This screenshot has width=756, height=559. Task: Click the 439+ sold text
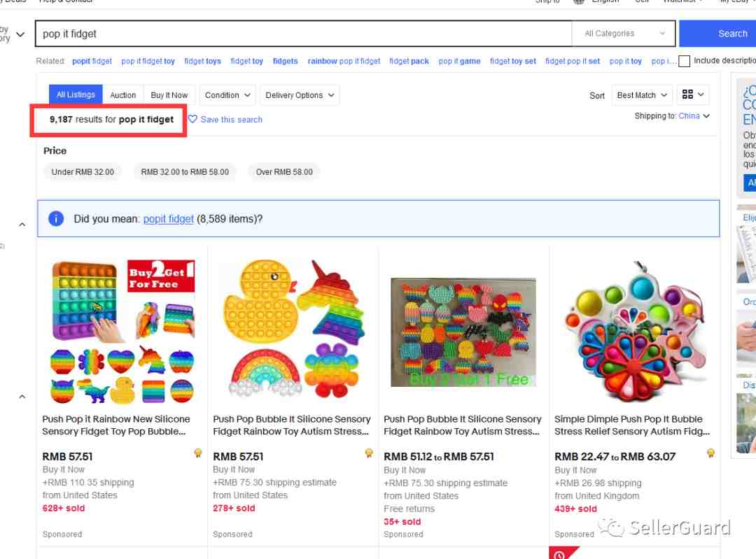[575, 509]
